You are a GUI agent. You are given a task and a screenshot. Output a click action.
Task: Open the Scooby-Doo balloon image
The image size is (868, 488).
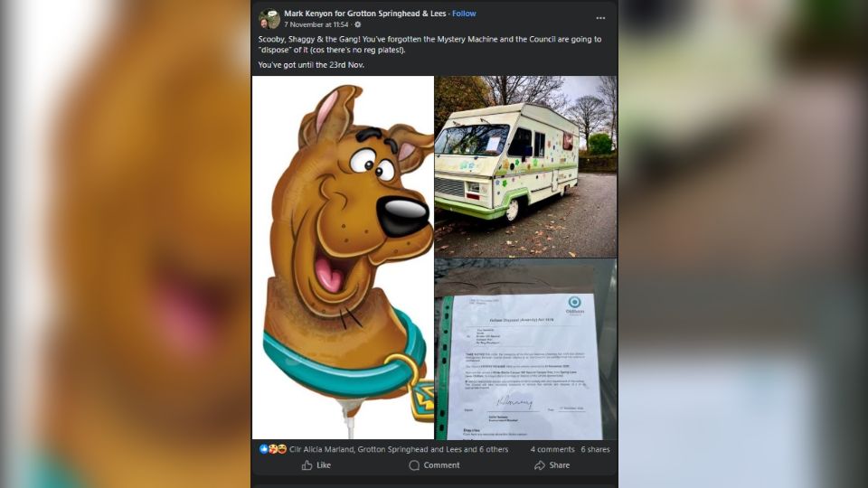[x=344, y=258]
